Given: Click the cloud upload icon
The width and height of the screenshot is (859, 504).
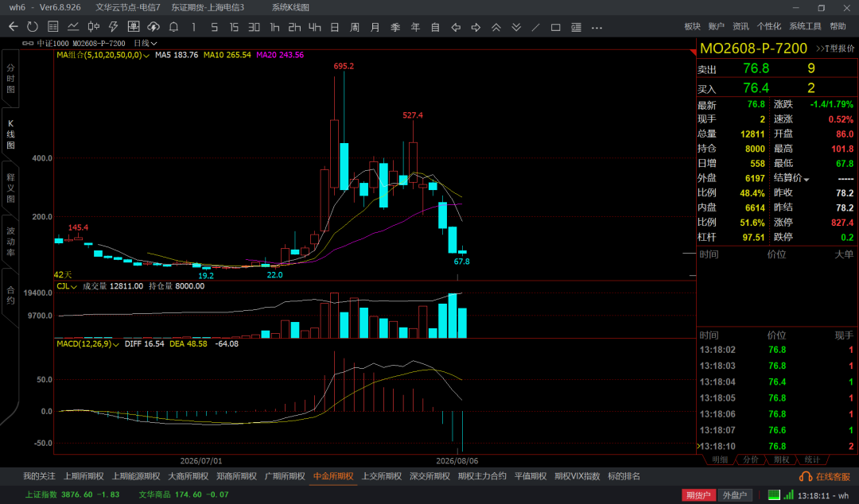Looking at the screenshot, I should [x=154, y=27].
